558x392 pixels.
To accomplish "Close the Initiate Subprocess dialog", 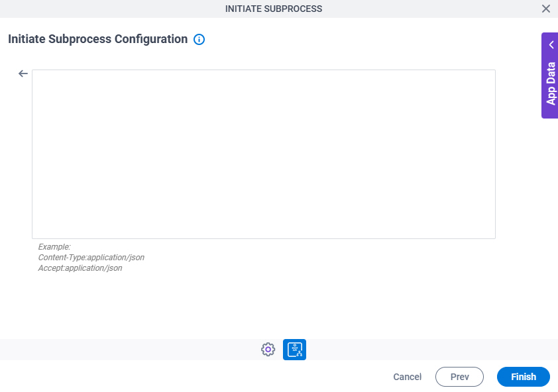I will pos(546,9).
